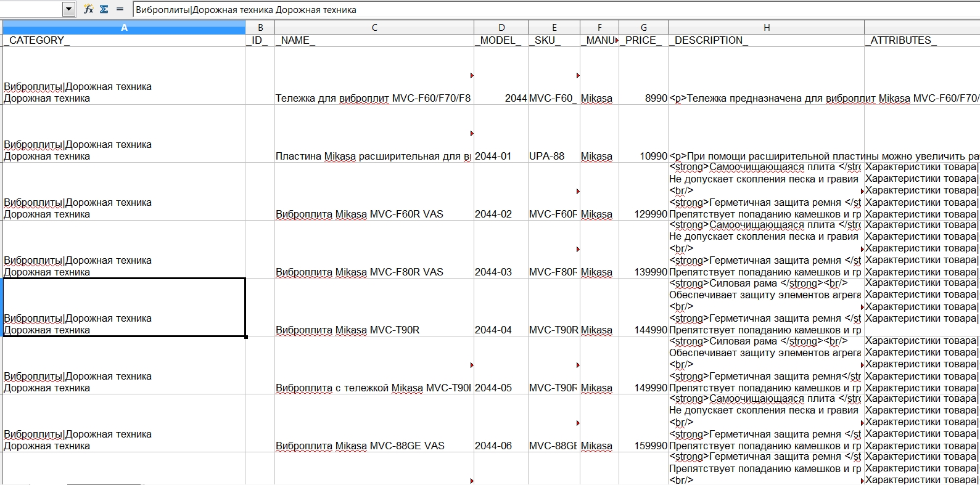Image resolution: width=980 pixels, height=485 pixels.
Task: Select the _NAME_ header cell
Action: (x=374, y=40)
